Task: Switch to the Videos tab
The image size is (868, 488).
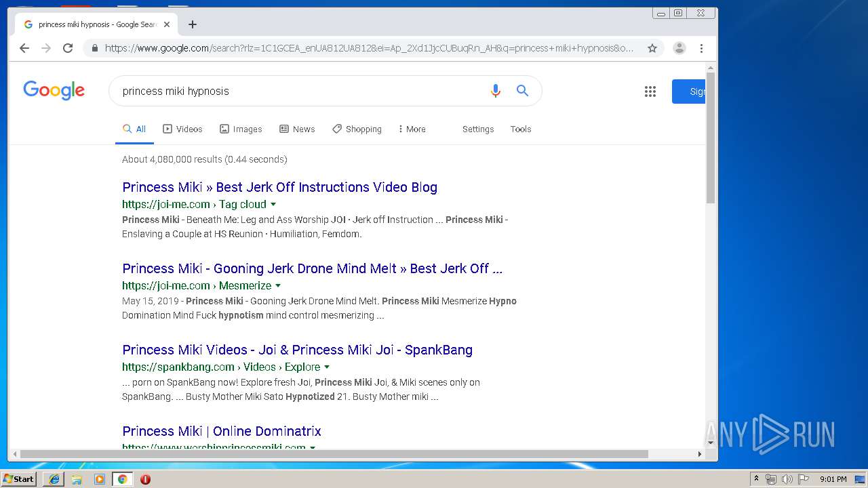Action: click(x=182, y=129)
